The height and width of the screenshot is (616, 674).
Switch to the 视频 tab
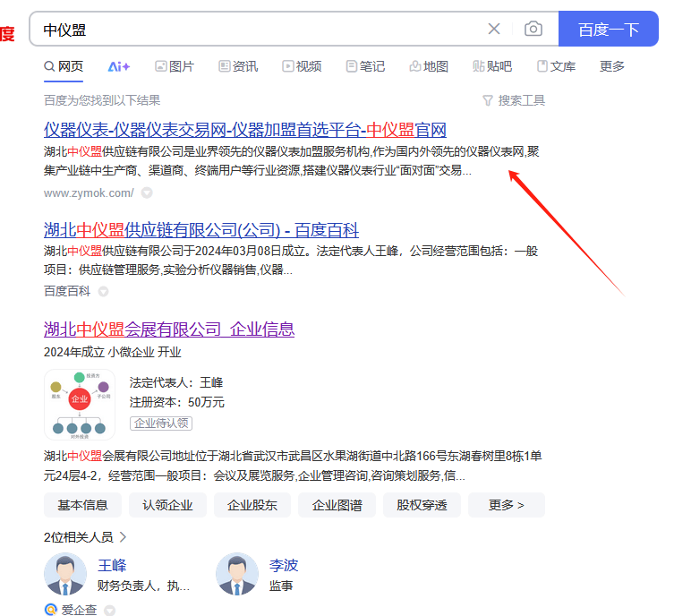point(302,66)
